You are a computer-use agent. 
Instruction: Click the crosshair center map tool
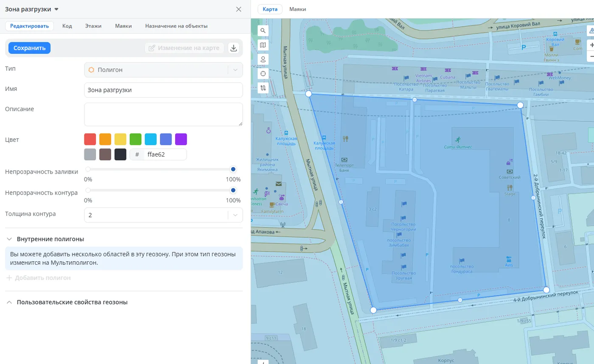click(263, 73)
